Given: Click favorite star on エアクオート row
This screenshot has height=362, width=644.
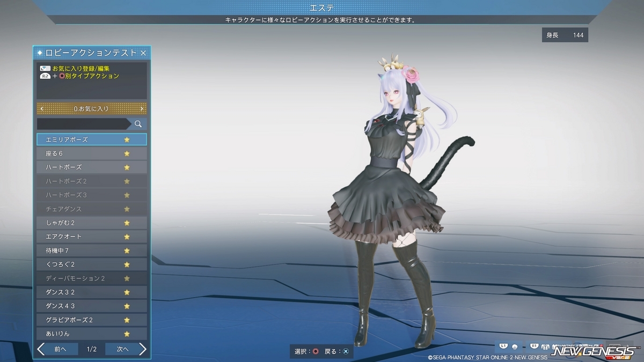Looking at the screenshot, I should (127, 237).
